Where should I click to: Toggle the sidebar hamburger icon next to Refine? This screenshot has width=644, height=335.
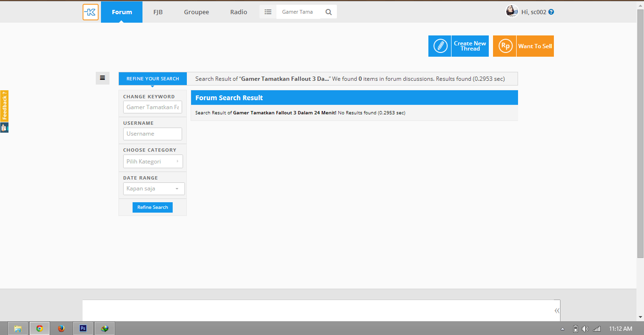tap(102, 78)
